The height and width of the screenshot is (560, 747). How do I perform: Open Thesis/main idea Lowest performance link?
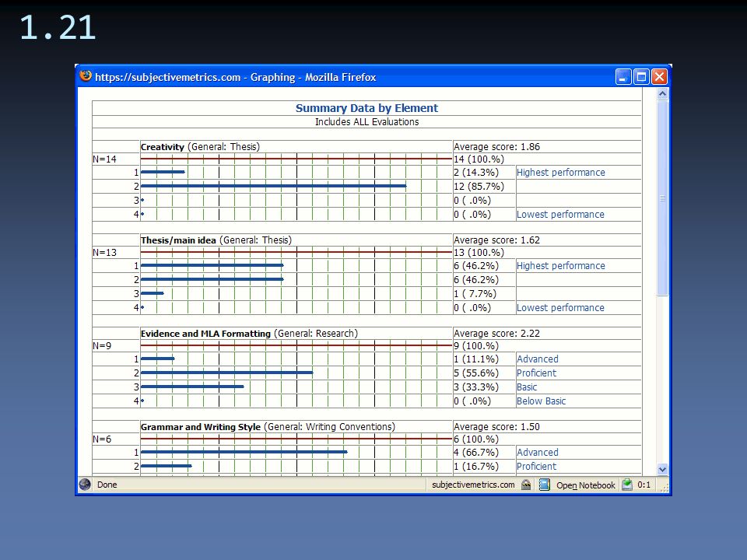pyautogui.click(x=560, y=308)
